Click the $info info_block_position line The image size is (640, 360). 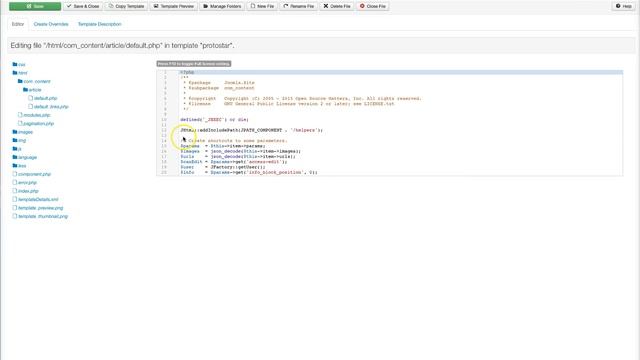pyautogui.click(x=249, y=172)
